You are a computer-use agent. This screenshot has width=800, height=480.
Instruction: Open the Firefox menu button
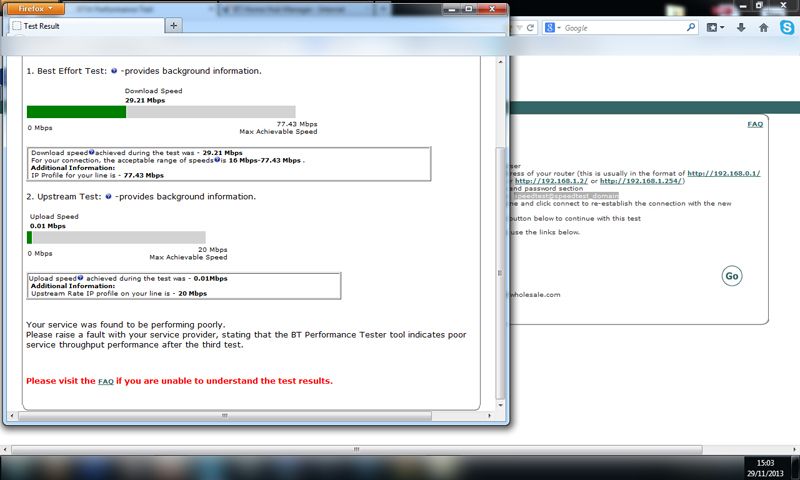pyautogui.click(x=35, y=9)
